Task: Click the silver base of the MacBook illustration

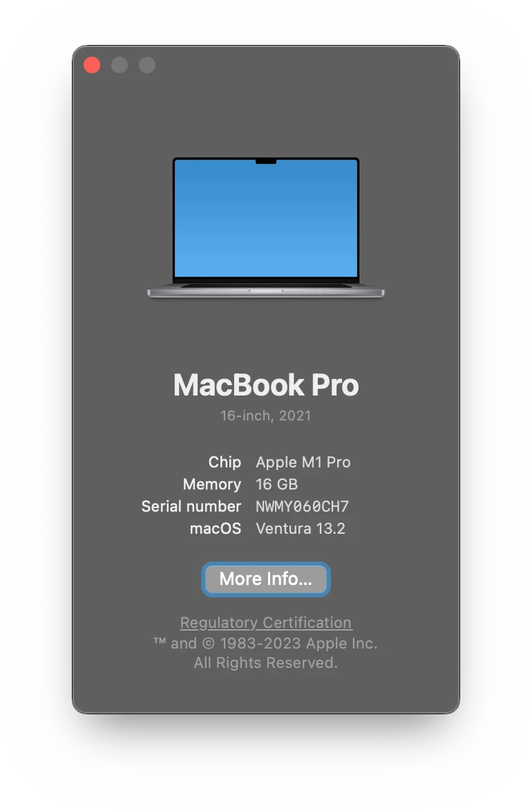Action: (x=265, y=292)
